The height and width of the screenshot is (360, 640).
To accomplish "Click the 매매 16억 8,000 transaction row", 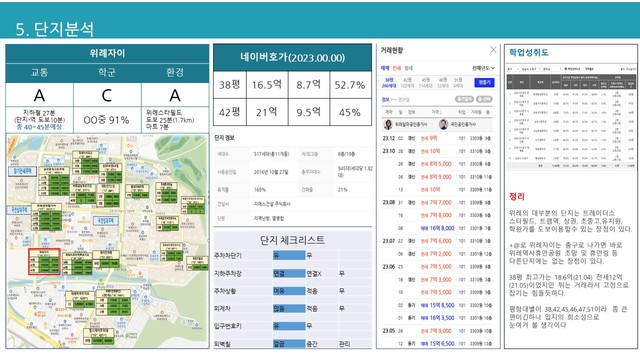I will 437,228.
